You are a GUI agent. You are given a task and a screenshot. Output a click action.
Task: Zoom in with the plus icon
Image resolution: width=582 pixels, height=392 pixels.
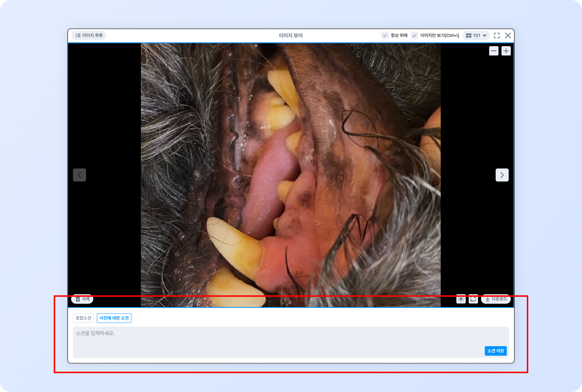click(506, 51)
